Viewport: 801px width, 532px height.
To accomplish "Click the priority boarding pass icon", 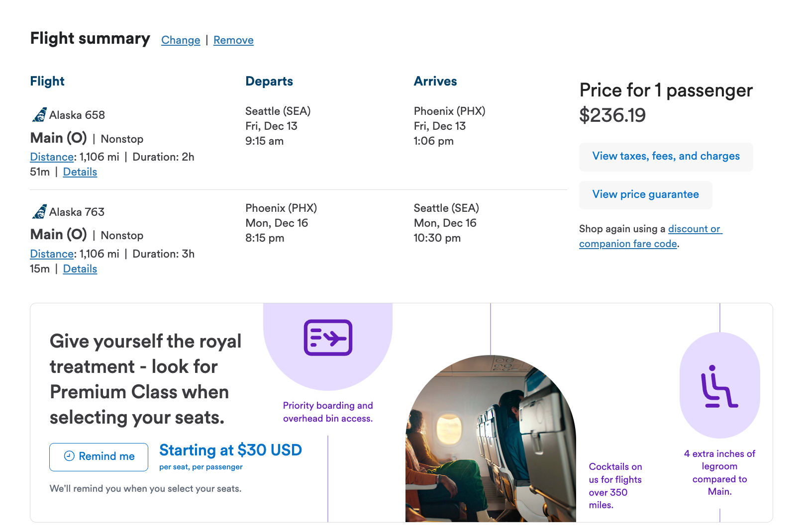I will (x=328, y=338).
